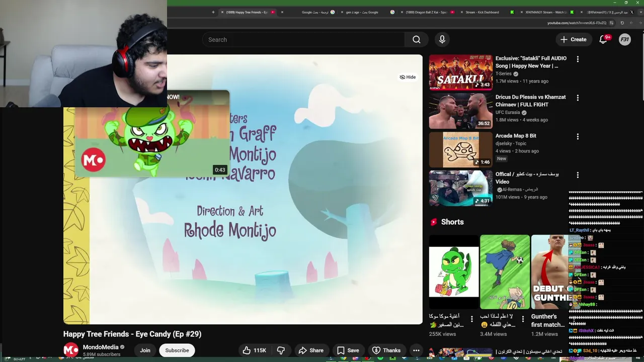Share the Happy Tree Friends video
The image size is (644, 362).
(311, 350)
